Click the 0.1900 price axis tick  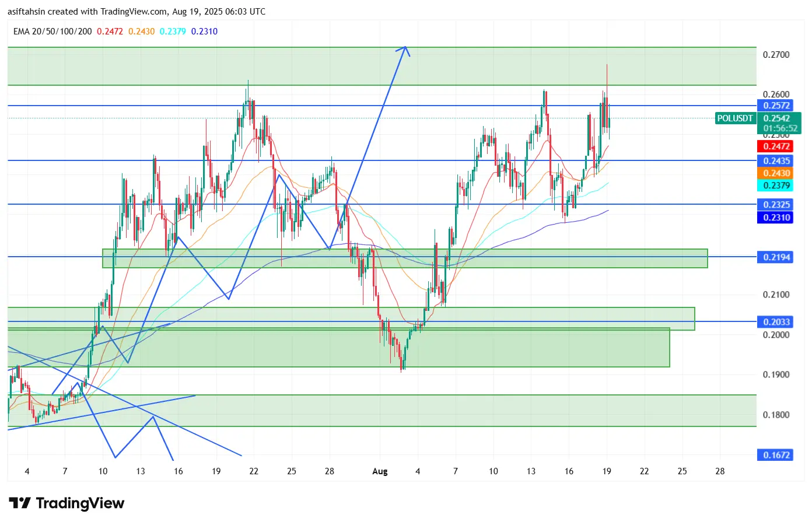(x=776, y=374)
